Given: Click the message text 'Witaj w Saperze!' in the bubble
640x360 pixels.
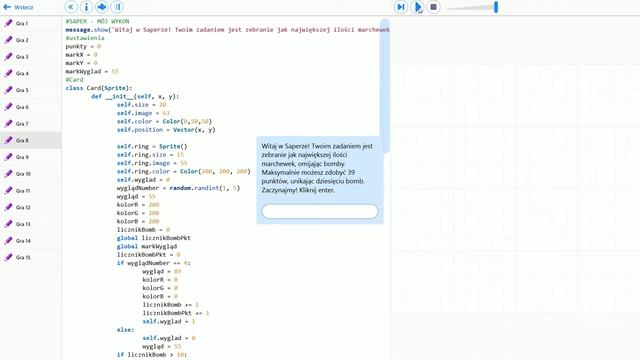Looking at the screenshot, I should 285,146.
